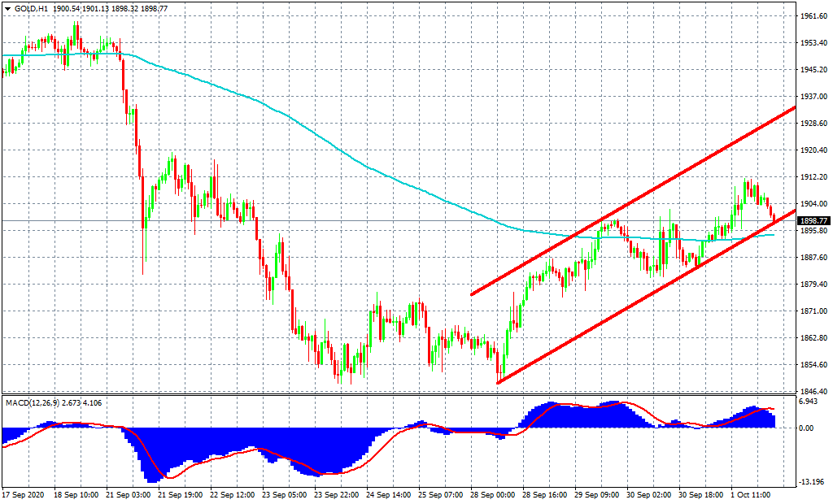Click the MACD scale value -13.196
The width and height of the screenshot is (833, 504).
click(813, 480)
